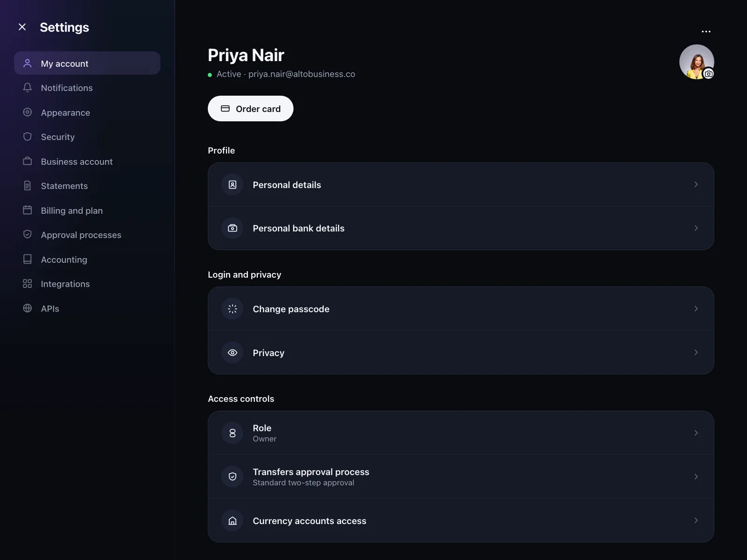The width and height of the screenshot is (747, 560).
Task: Click the Integrations grid icon
Action: 28,284
